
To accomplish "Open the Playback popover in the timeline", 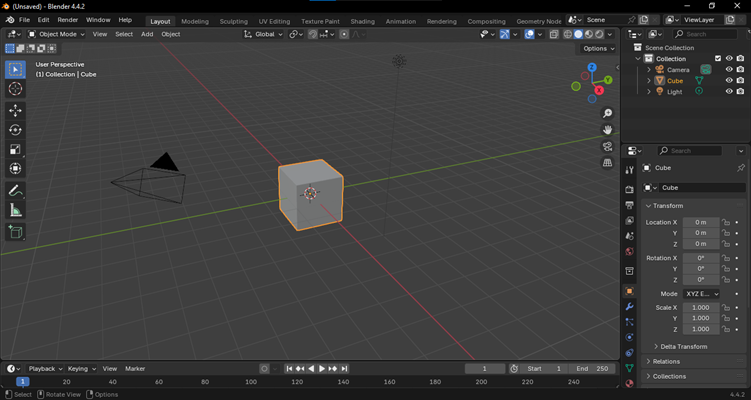I will coord(44,369).
